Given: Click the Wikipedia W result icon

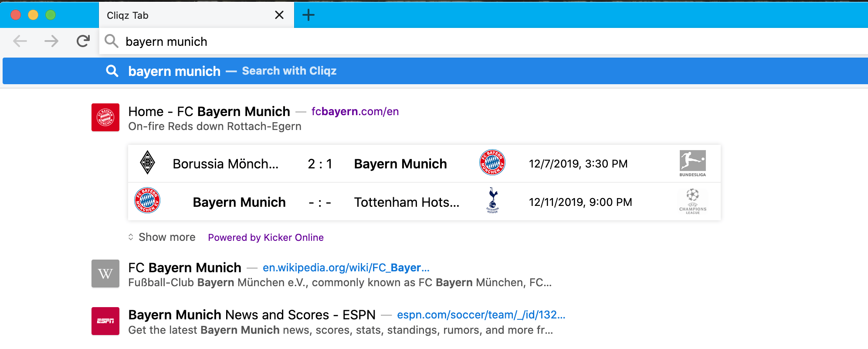Looking at the screenshot, I should point(105,274).
